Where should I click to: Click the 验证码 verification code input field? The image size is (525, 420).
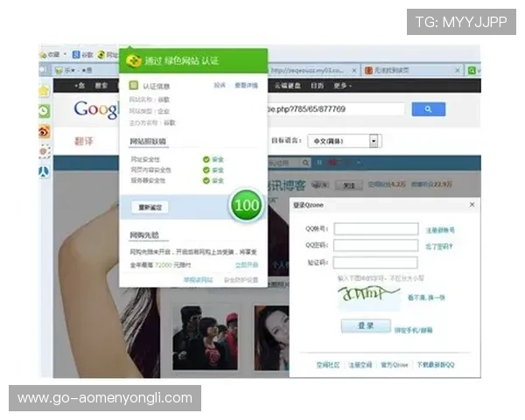pyautogui.click(x=375, y=262)
